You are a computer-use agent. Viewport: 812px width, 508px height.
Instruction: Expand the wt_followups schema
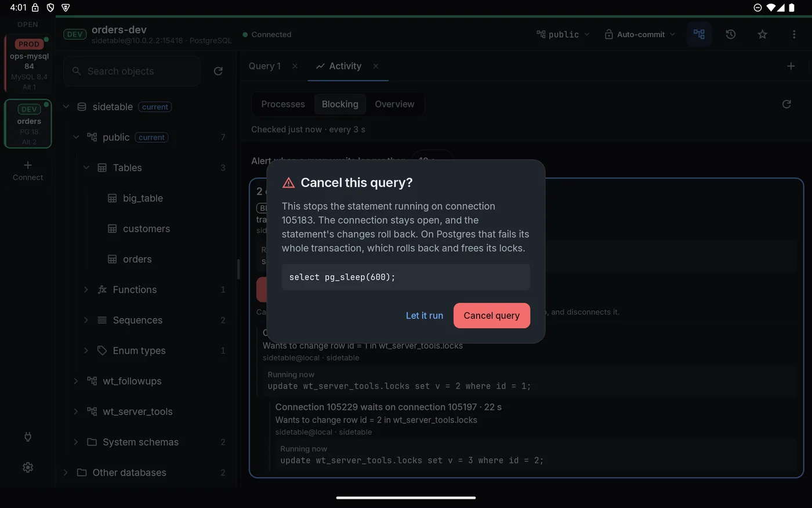75,381
